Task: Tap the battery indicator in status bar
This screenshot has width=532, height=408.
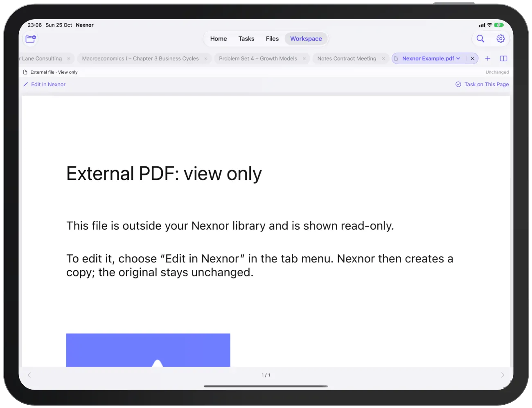Action: 499,25
